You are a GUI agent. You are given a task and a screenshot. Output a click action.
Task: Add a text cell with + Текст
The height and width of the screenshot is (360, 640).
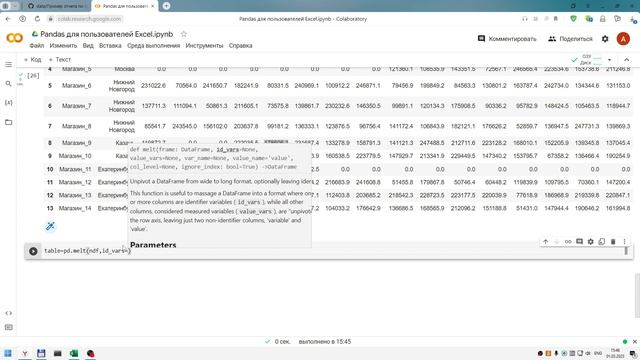pos(60,60)
